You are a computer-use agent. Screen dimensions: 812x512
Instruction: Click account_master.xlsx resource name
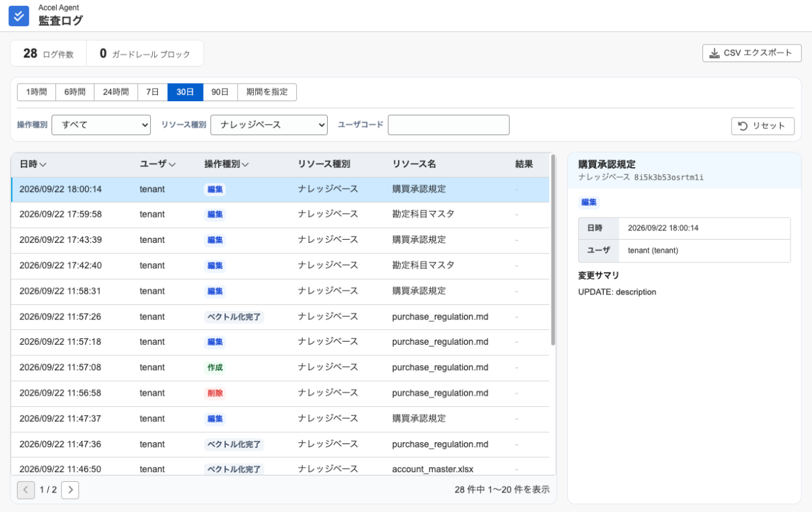pyautogui.click(x=433, y=470)
